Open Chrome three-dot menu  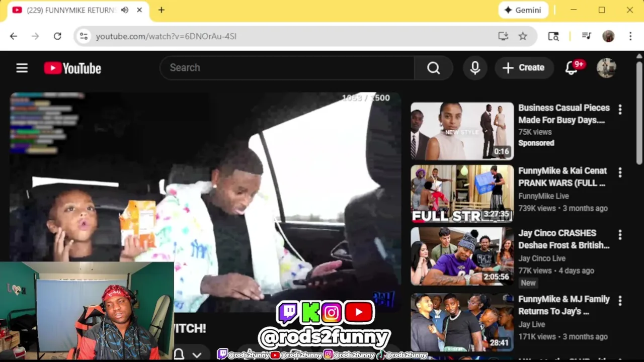coord(630,36)
